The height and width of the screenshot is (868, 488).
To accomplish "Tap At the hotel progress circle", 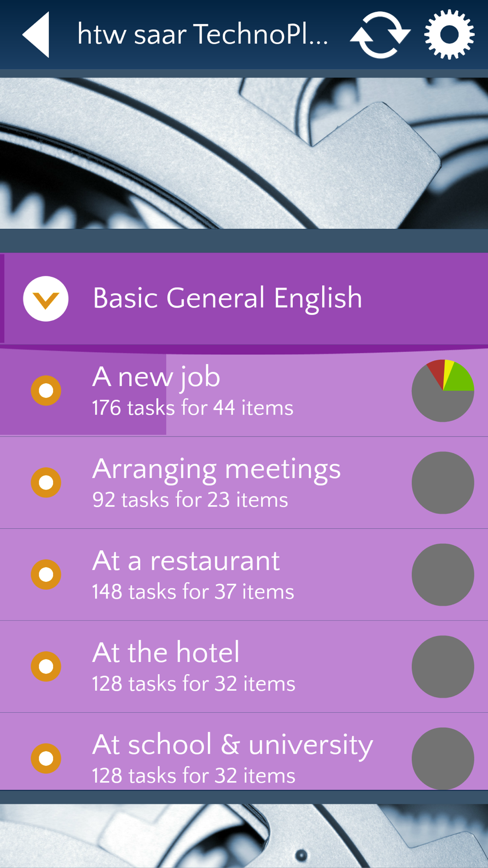I will pos(443,666).
